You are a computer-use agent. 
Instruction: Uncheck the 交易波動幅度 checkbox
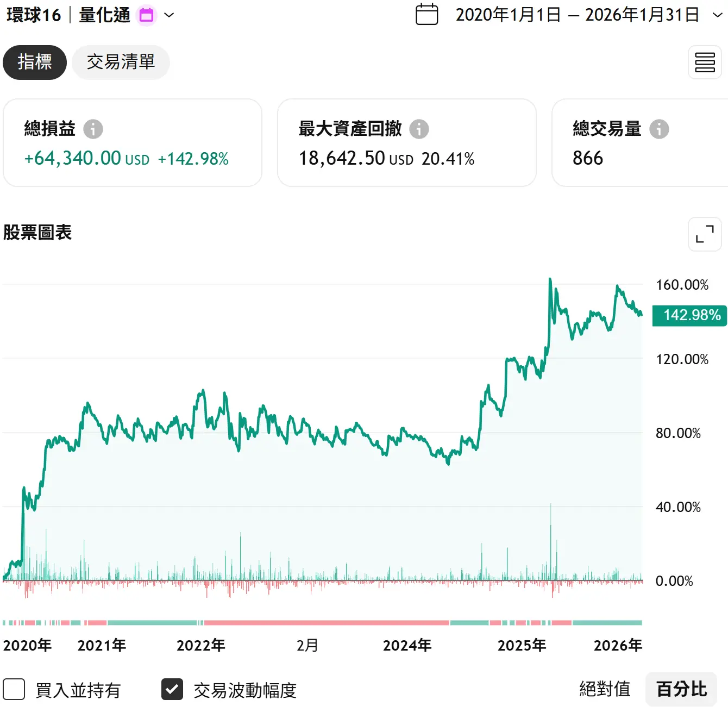click(172, 689)
